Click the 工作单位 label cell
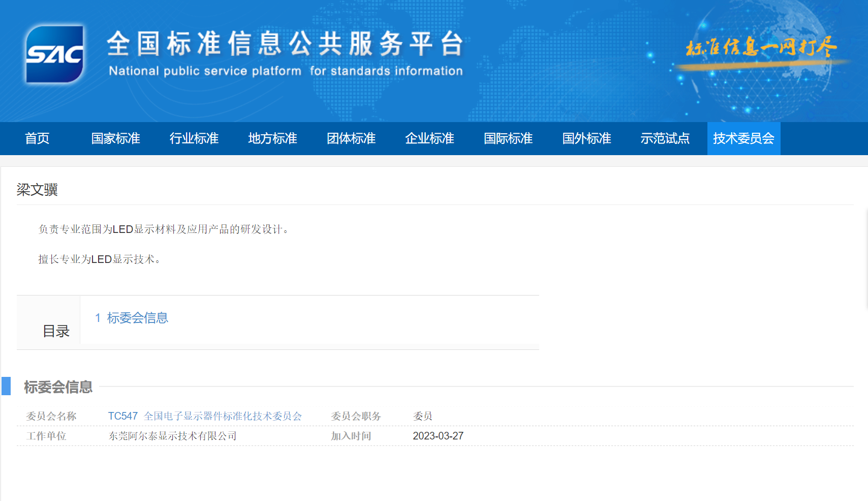Image resolution: width=868 pixels, height=501 pixels. pyautogui.click(x=46, y=436)
